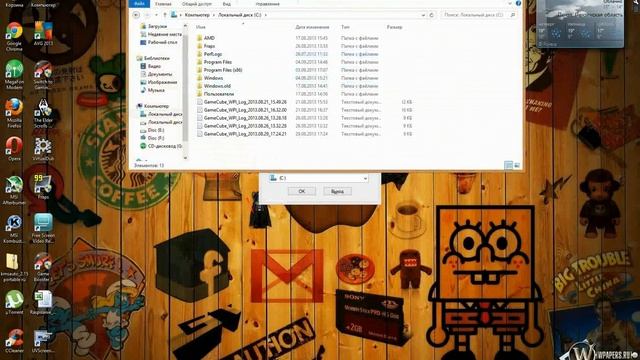The height and width of the screenshot is (360, 640).
Task: Launch Mozilla Firefox from desktop
Action: click(x=14, y=113)
